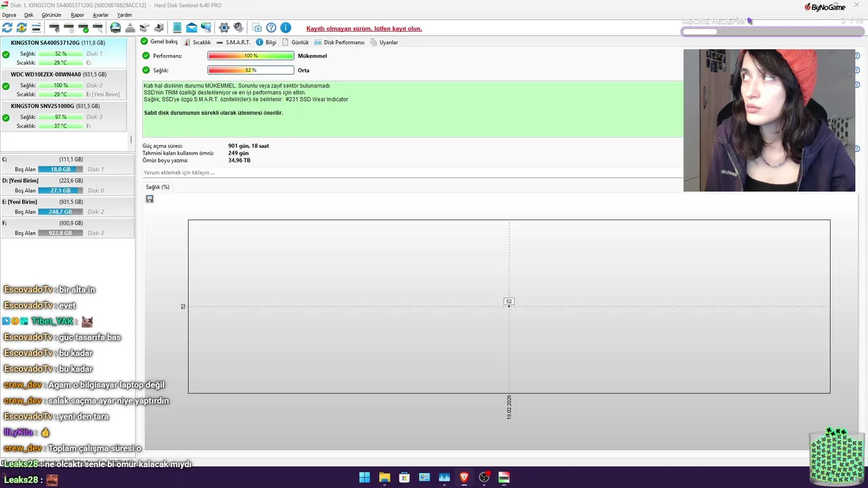Select the E: [Yeni Birim] partition

67,206
